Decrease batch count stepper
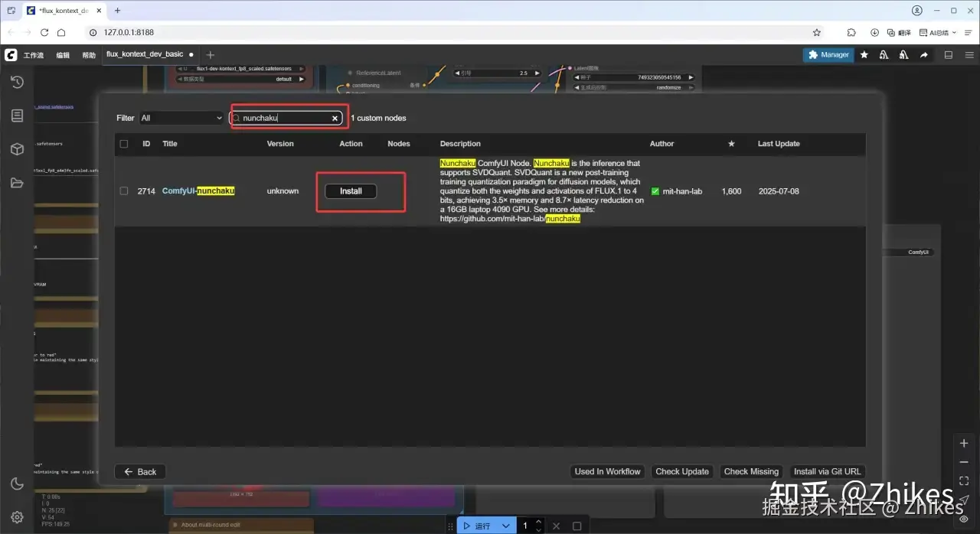The image size is (980, 534). click(538, 529)
